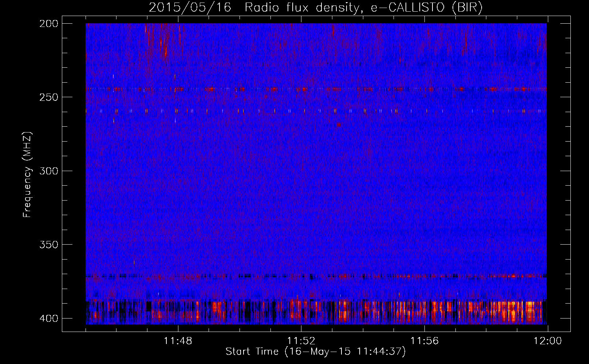Click the 350 frequency tick label
The height and width of the screenshot is (364, 589).
pos(49,245)
